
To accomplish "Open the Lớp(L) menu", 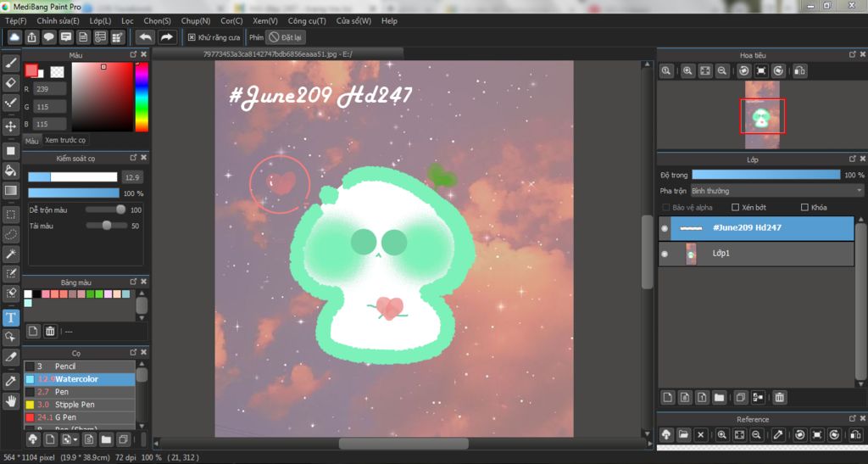I will 100,20.
